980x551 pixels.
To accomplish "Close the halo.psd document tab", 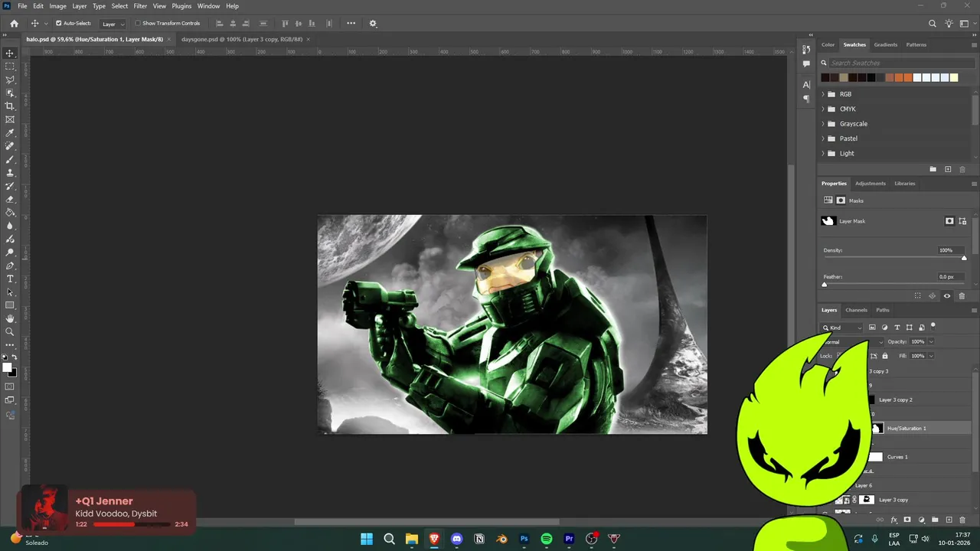I will (169, 39).
